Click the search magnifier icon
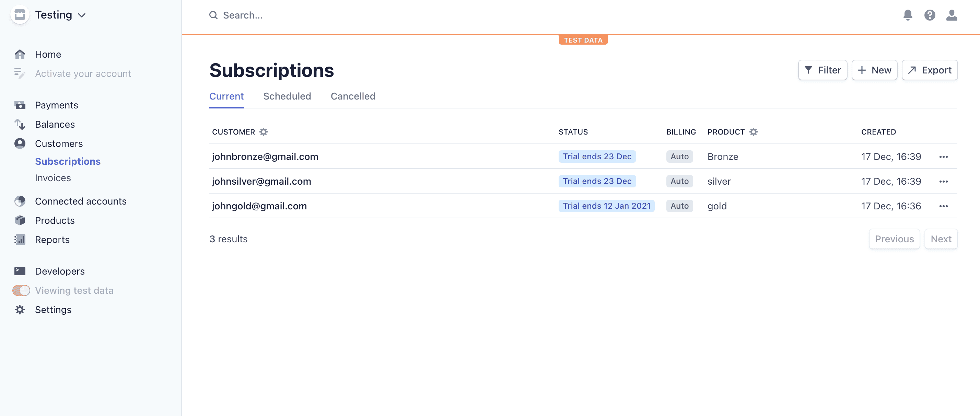 (x=213, y=15)
